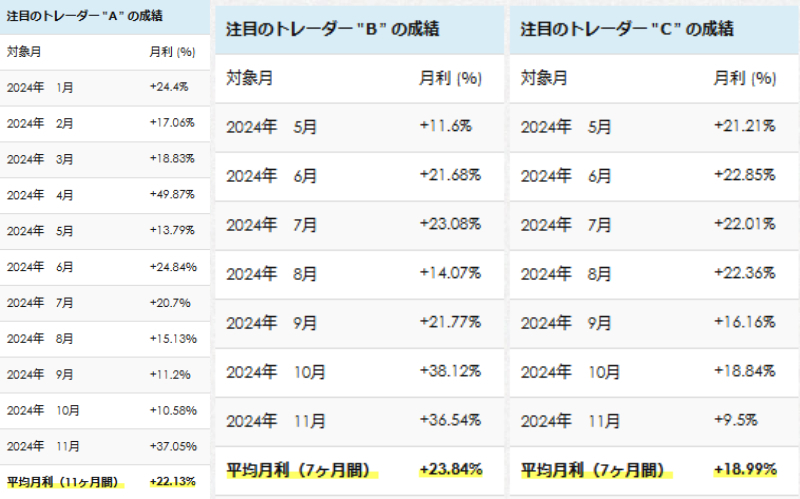Select the 月利 (%) header in Trader A table

click(172, 52)
